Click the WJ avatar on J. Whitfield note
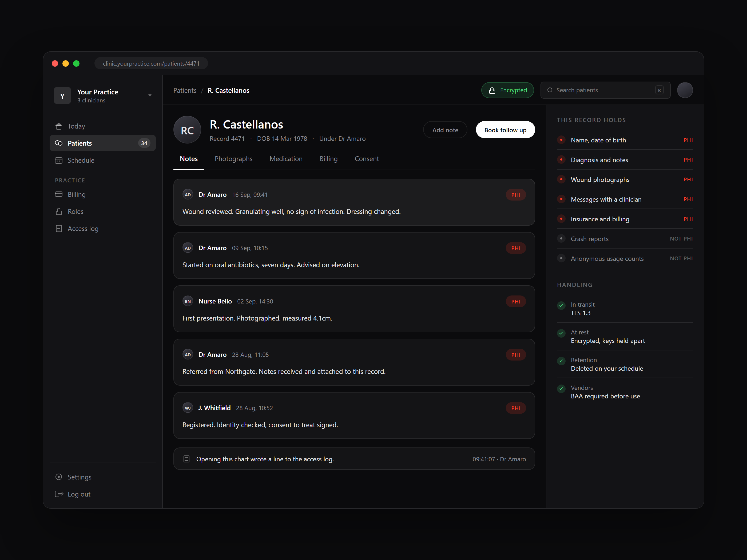 click(188, 408)
